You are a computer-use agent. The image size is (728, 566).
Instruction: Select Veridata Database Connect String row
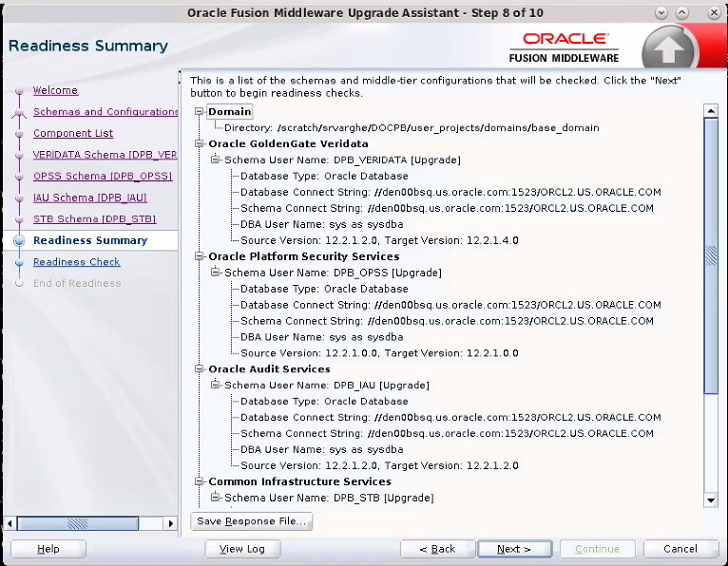pyautogui.click(x=450, y=192)
